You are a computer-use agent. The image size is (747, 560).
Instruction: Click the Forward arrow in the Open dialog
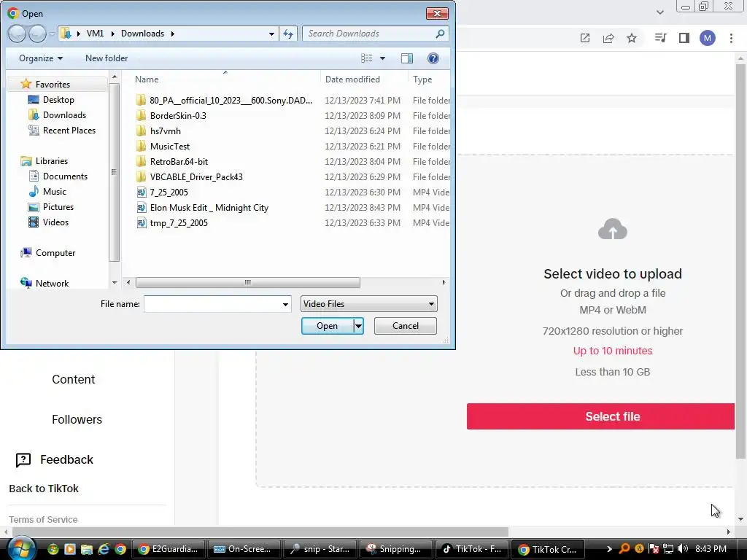37,34
